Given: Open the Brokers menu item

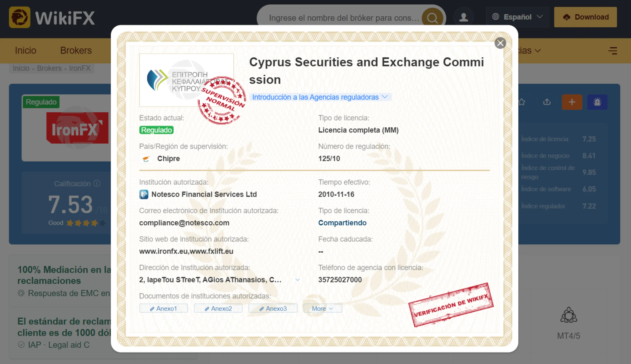Looking at the screenshot, I should (76, 50).
